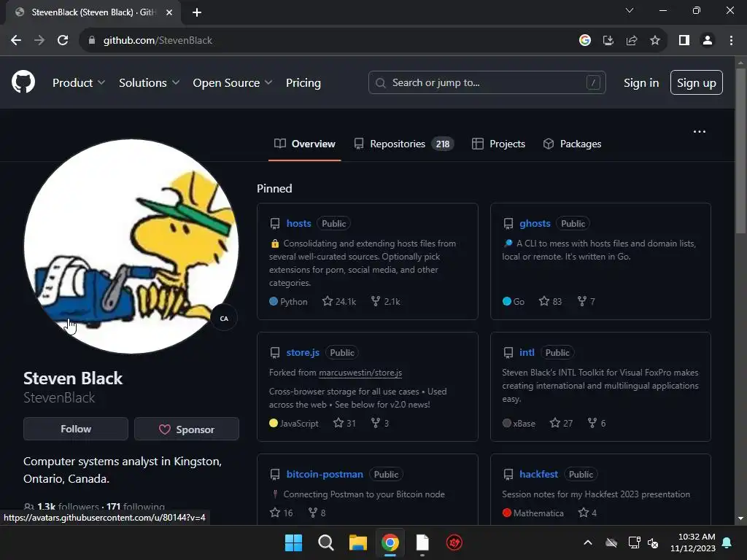The width and height of the screenshot is (747, 560).
Task: Open File Explorer from taskbar
Action: 357,542
